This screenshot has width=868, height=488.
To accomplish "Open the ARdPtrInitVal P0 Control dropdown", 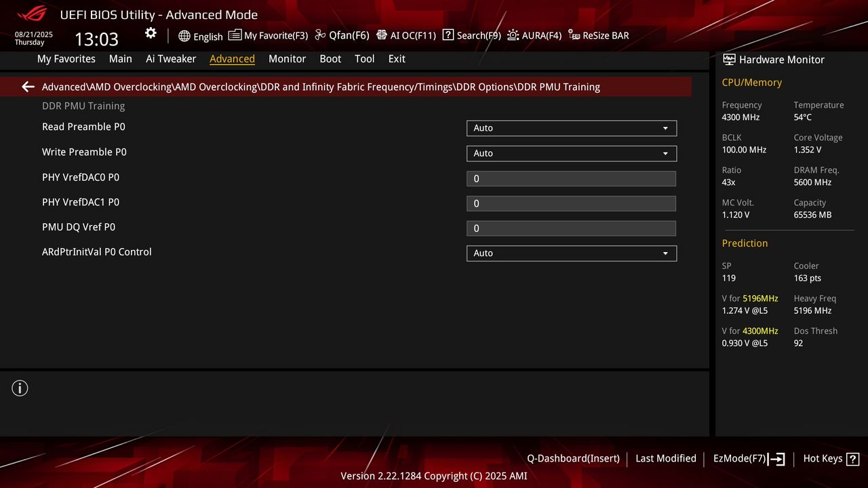I will (x=571, y=253).
